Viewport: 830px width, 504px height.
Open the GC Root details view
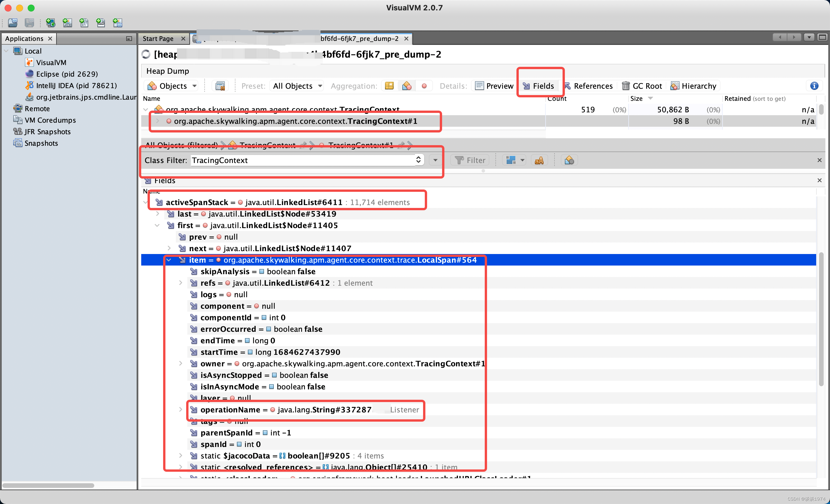coord(642,86)
